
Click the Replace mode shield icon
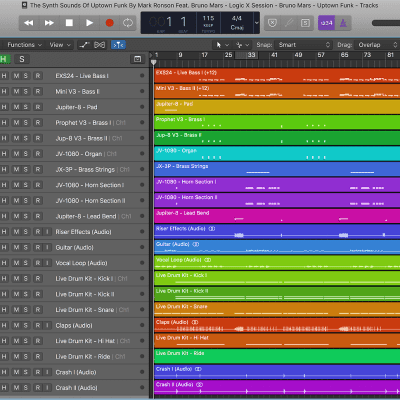point(272,23)
